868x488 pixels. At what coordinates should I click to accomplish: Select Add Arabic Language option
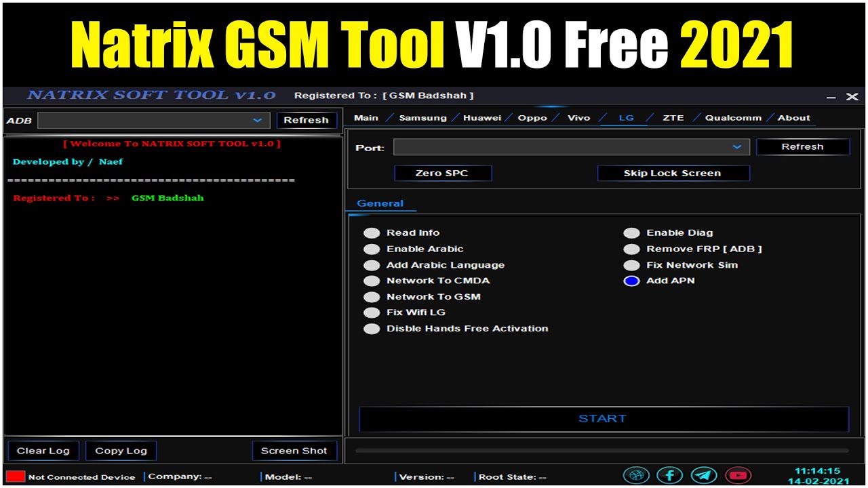coord(434,265)
